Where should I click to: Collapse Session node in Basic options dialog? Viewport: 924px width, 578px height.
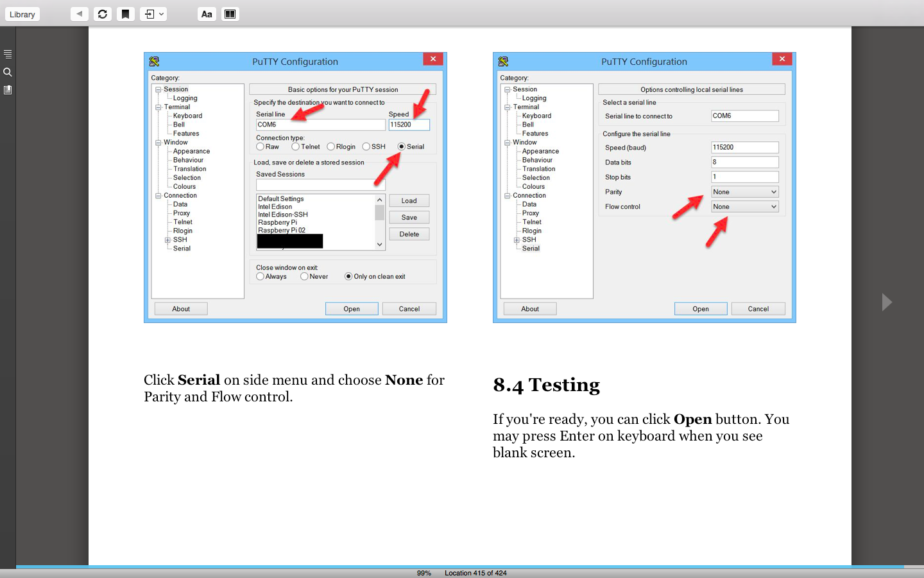click(x=158, y=89)
